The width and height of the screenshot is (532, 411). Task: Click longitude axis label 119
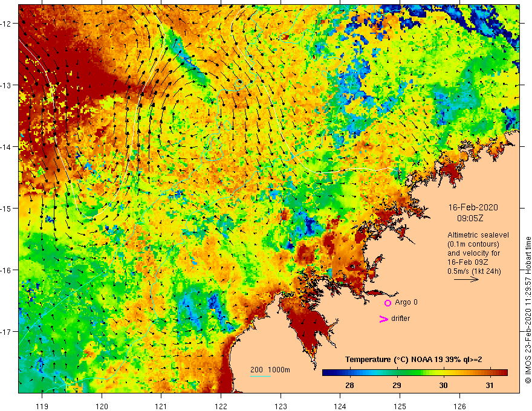(x=42, y=406)
